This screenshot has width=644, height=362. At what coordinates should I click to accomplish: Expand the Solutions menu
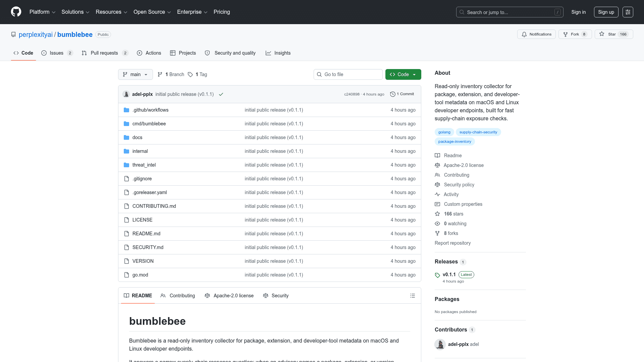pyautogui.click(x=75, y=12)
